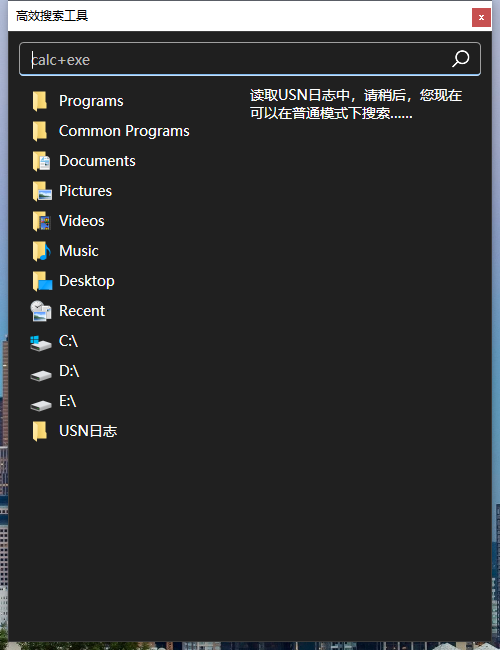This screenshot has height=650, width=500.
Task: Open the Desktop entry label
Action: [87, 281]
